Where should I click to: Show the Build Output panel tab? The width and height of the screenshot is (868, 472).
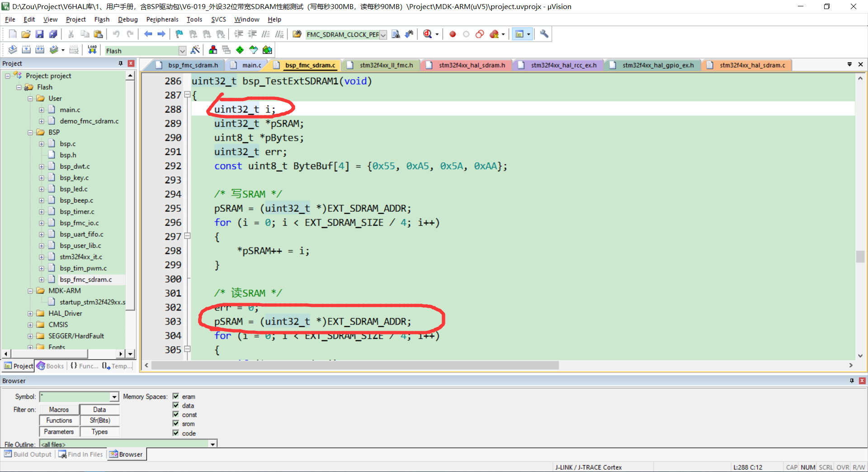click(28, 454)
